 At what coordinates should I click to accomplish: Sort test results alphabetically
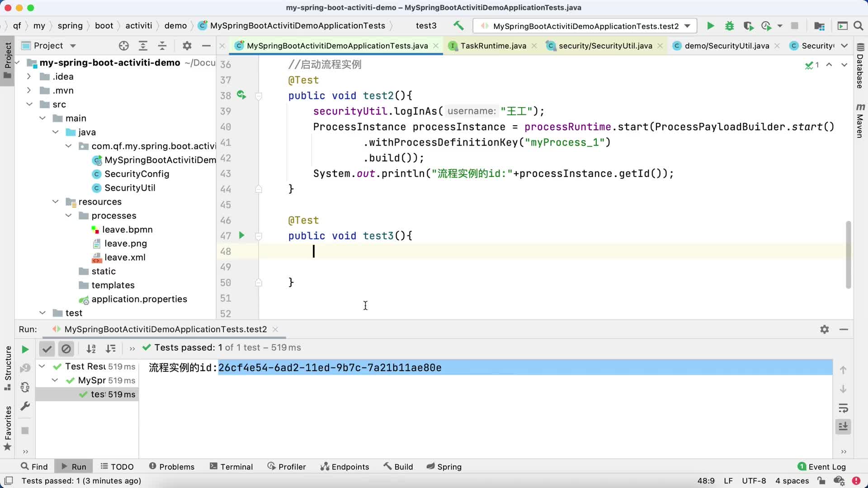[x=91, y=348]
